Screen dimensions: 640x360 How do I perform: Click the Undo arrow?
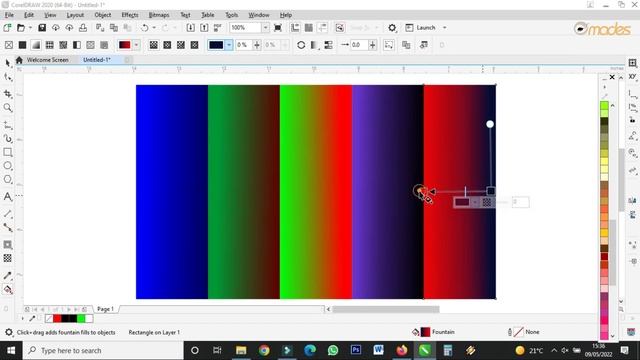[144, 28]
